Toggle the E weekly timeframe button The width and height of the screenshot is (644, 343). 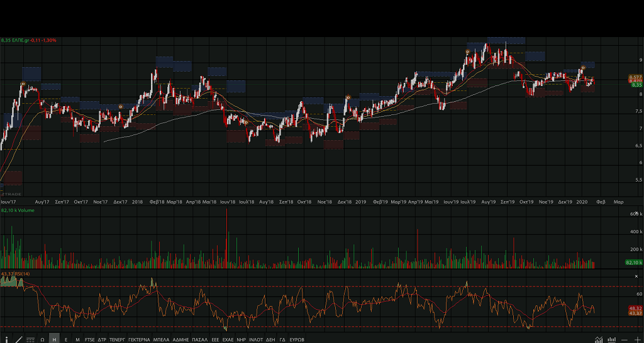[66, 339]
